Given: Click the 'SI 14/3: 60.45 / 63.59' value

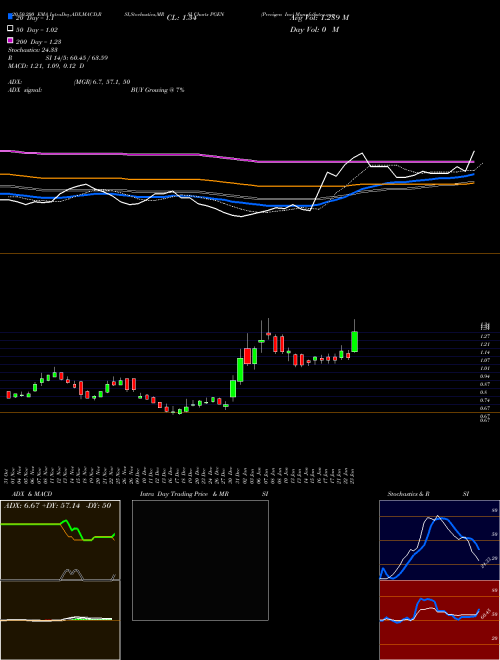Looking at the screenshot, I should pos(77,58).
